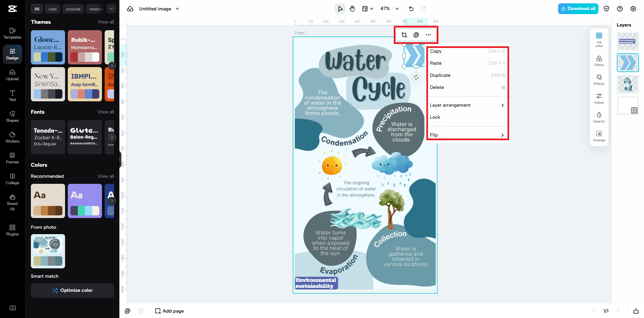The height and width of the screenshot is (318, 644).
Task: Select the pointer tool
Action: (x=340, y=9)
